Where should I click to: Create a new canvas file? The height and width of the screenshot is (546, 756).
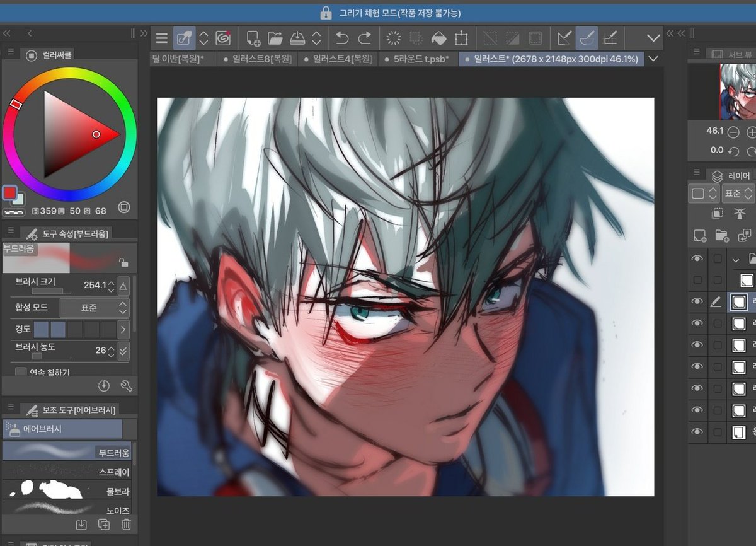click(253, 38)
